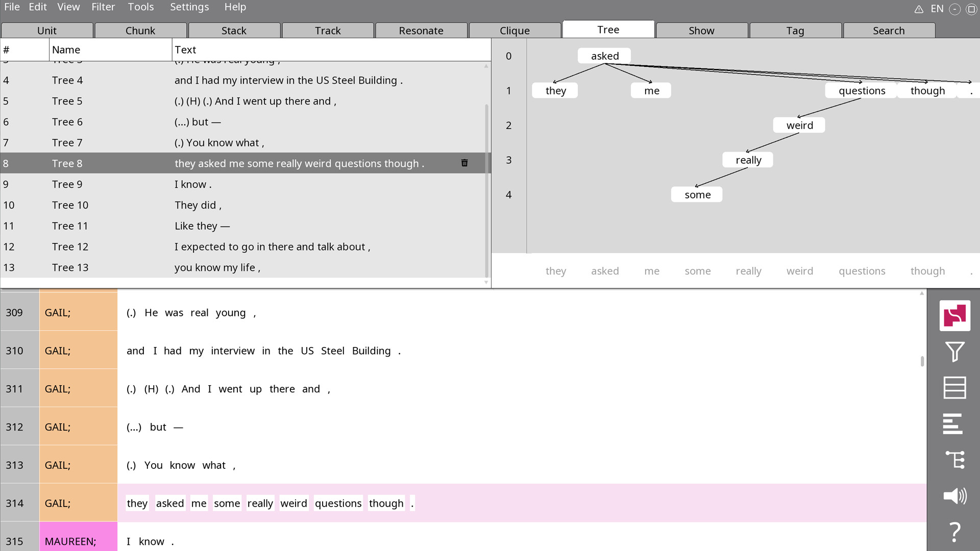The height and width of the screenshot is (551, 980).
Task: Open the Tools menu
Action: (x=141, y=7)
